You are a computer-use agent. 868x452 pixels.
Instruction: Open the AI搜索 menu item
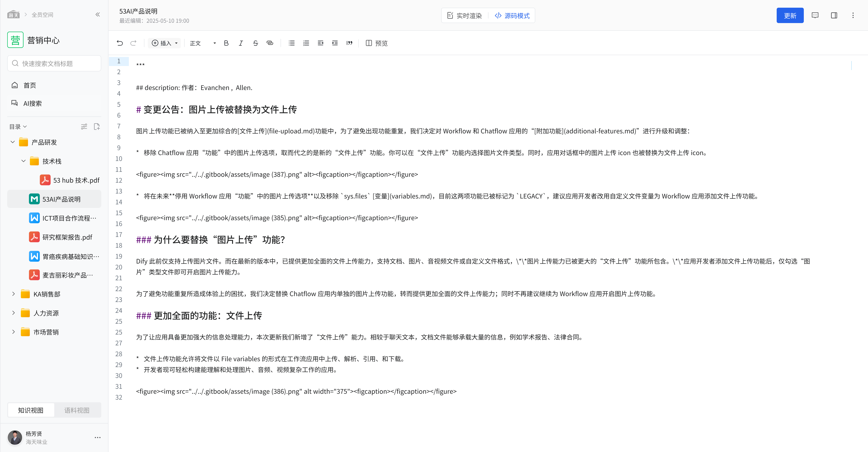[x=32, y=103]
